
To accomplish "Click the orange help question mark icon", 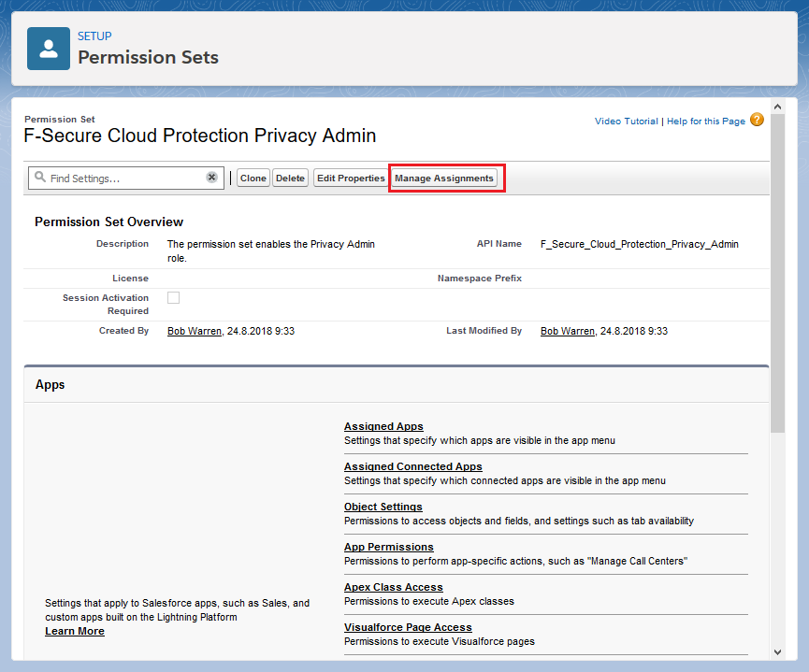I will point(757,121).
